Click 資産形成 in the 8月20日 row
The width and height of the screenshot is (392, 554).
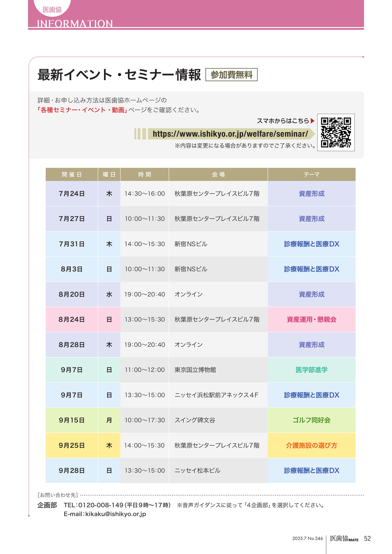(x=312, y=294)
